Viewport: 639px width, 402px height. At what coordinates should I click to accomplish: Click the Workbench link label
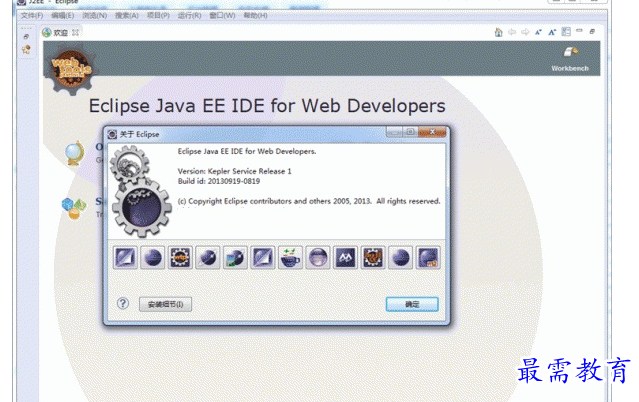coord(570,68)
